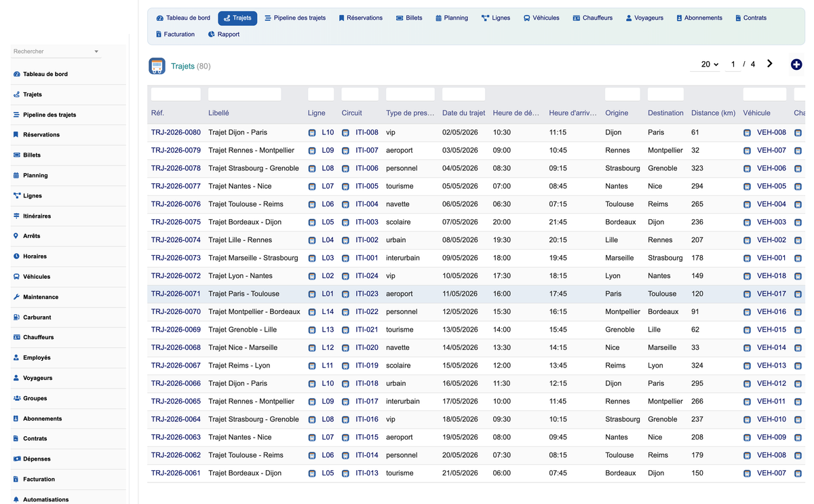Open the VEH-008 link in the TRJ-2026-0080 row
This screenshot has width=814, height=504.
(x=771, y=132)
